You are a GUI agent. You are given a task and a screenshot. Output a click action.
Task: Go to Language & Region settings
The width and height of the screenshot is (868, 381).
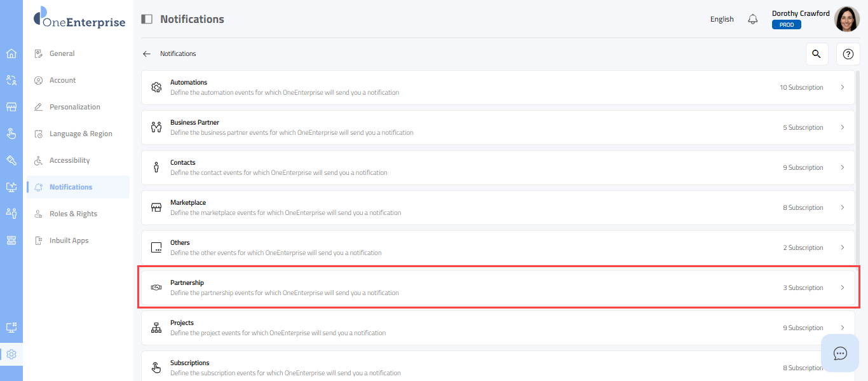[x=81, y=134]
